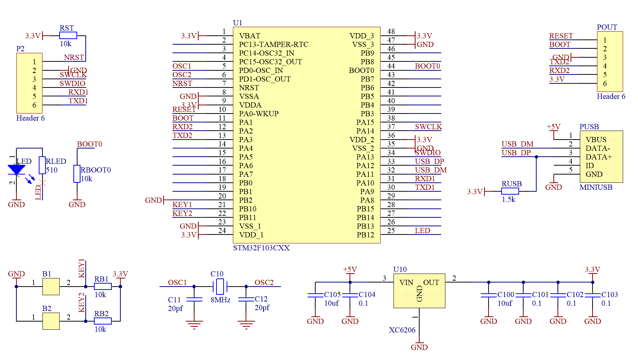The height and width of the screenshot is (364, 638).
Task: Click the OSC2 net label beside crystal
Action: [264, 282]
